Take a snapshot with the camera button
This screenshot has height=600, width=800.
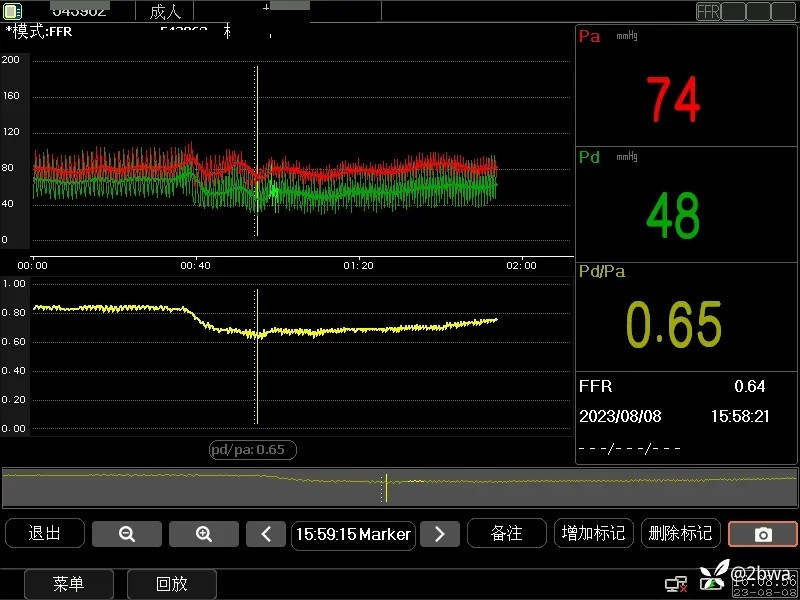click(762, 534)
